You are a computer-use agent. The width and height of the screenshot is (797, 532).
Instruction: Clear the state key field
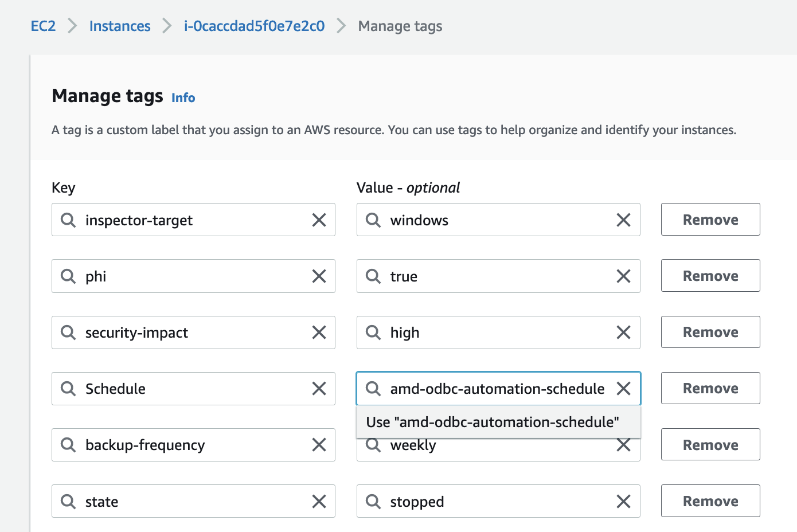pyautogui.click(x=319, y=502)
